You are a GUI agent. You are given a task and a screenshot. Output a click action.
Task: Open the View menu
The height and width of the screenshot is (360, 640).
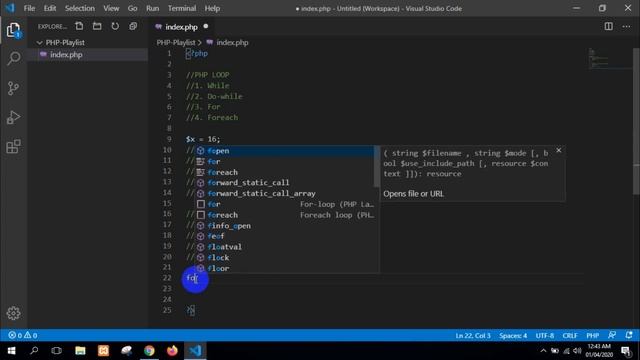(x=111, y=8)
